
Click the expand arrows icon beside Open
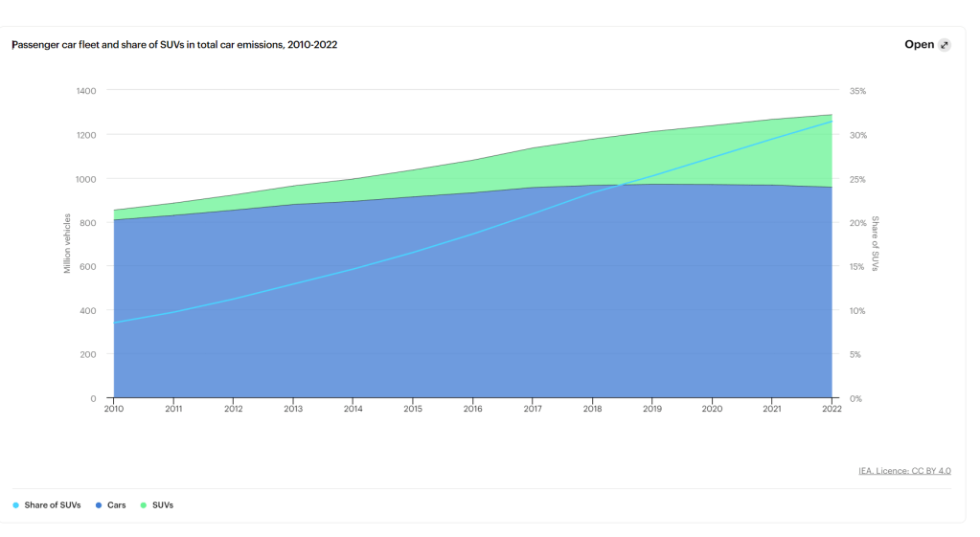pyautogui.click(x=945, y=45)
